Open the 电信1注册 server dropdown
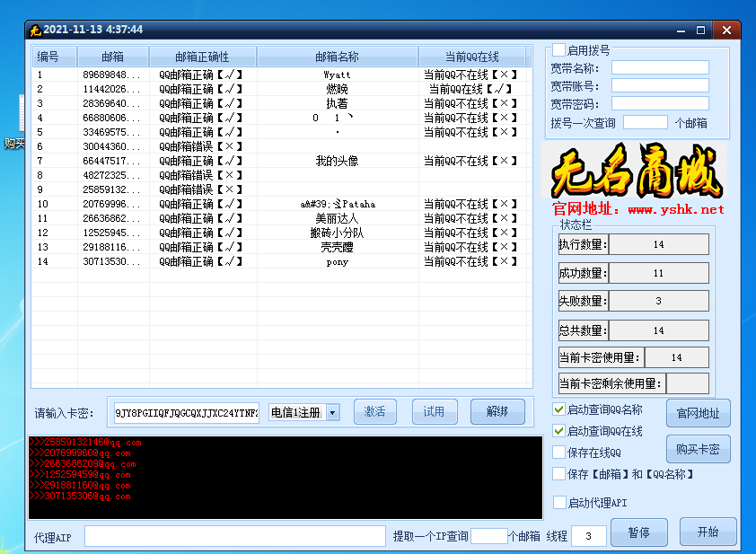The image size is (756, 554). pyautogui.click(x=333, y=412)
